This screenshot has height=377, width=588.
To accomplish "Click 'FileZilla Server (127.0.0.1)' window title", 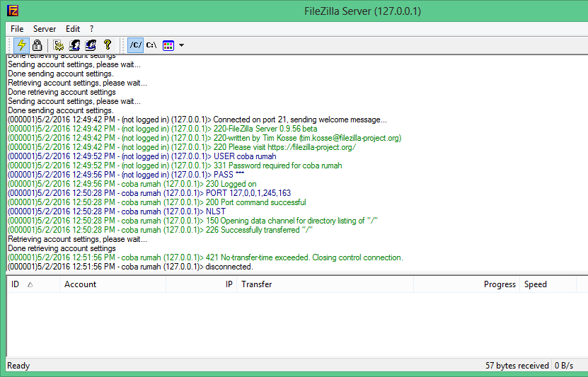I will (362, 11).
